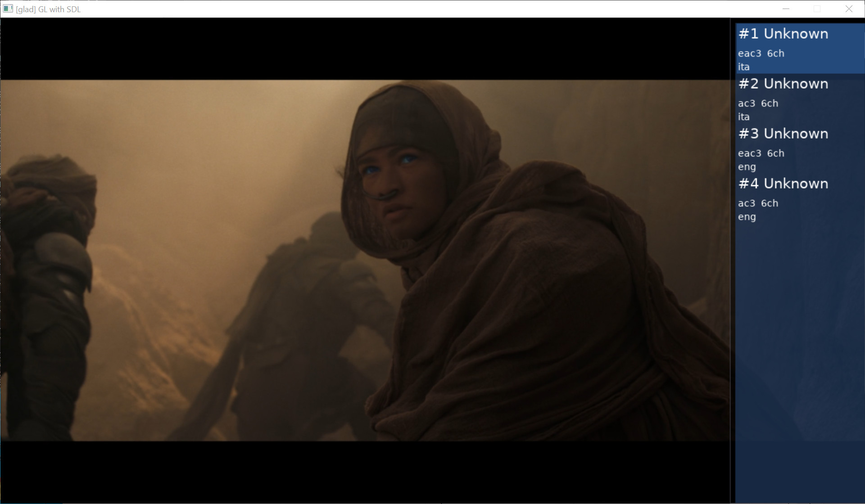
Task: Click the 'ita' language label of track #1
Action: (x=744, y=67)
